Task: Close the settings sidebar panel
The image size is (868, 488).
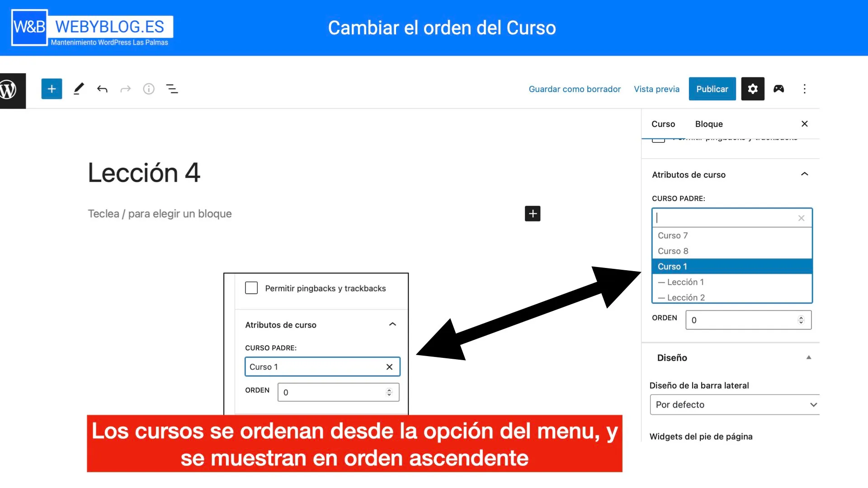Action: tap(804, 124)
